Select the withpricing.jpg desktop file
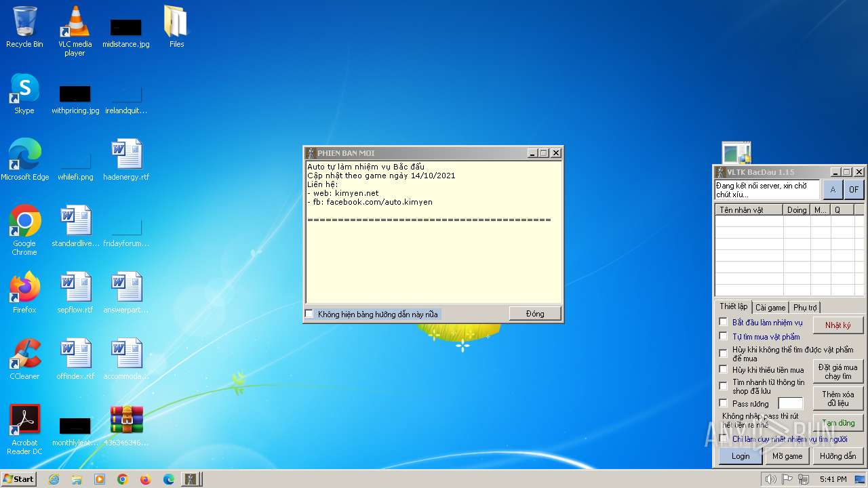868x488 pixels. pos(75,98)
